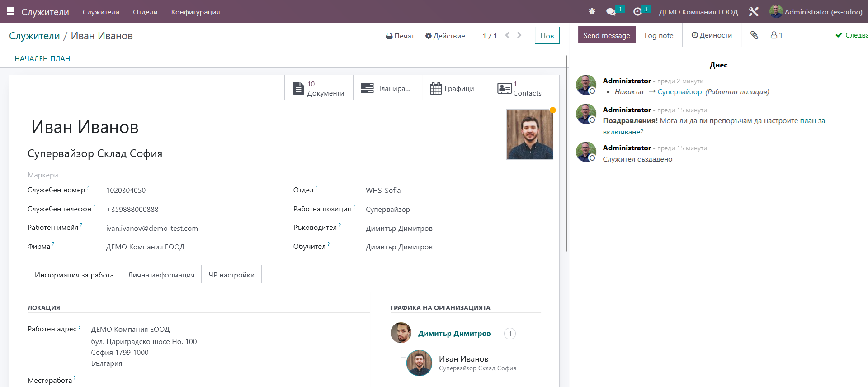Click the Печат print button

[400, 36]
